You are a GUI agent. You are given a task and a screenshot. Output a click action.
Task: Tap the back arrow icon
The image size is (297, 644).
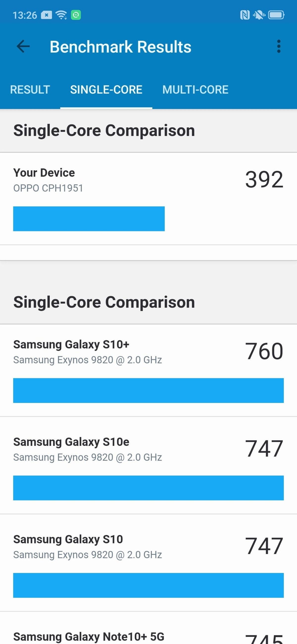23,47
